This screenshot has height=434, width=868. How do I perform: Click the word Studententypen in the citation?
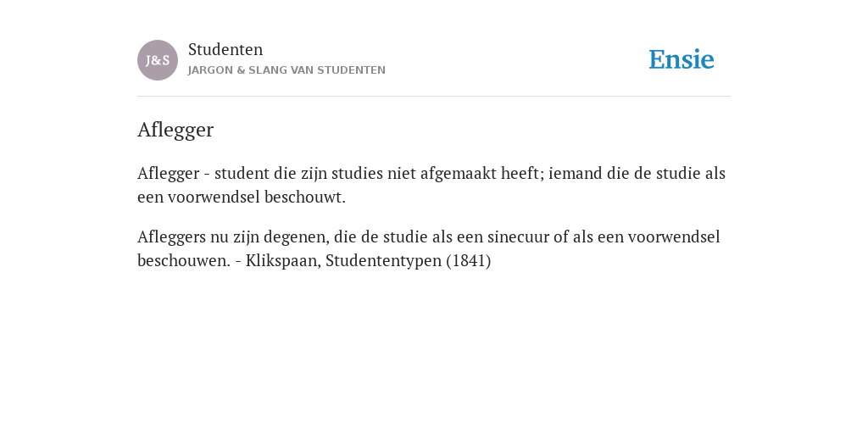pos(384,261)
